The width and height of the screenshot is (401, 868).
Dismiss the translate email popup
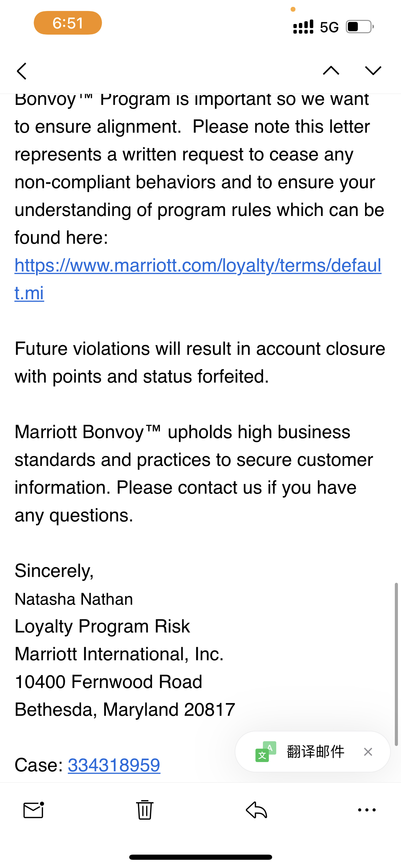coord(368,751)
